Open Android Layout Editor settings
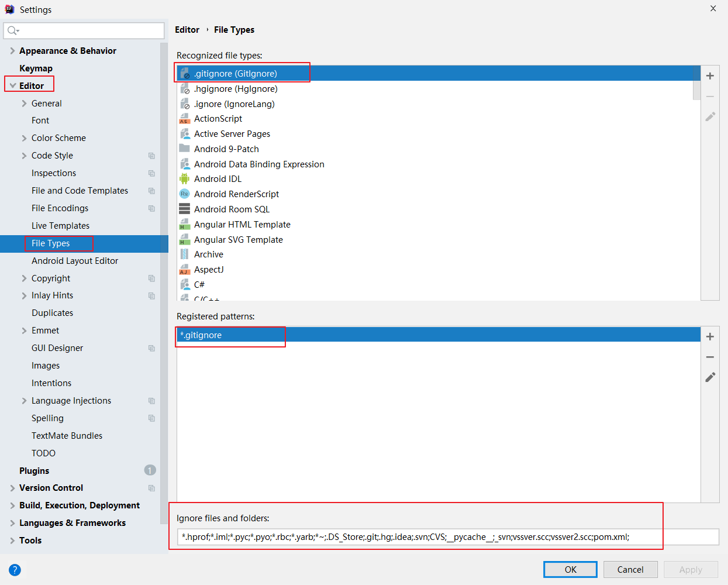728x585 pixels. click(x=75, y=261)
